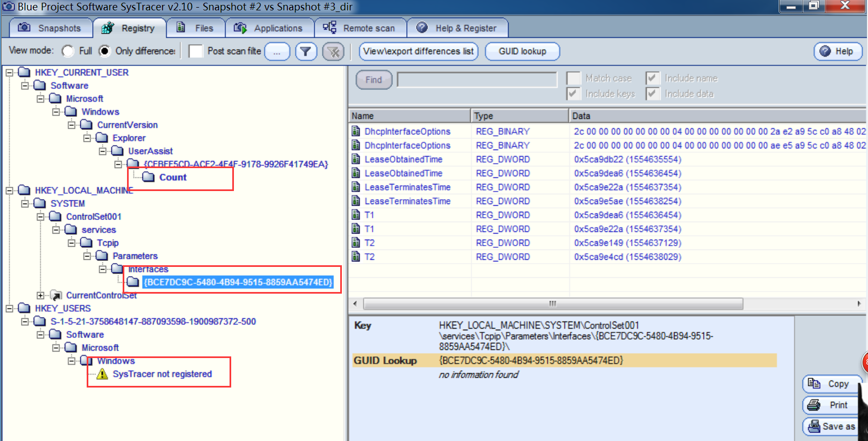The height and width of the screenshot is (441, 868).
Task: Click the Copy button
Action: click(832, 384)
